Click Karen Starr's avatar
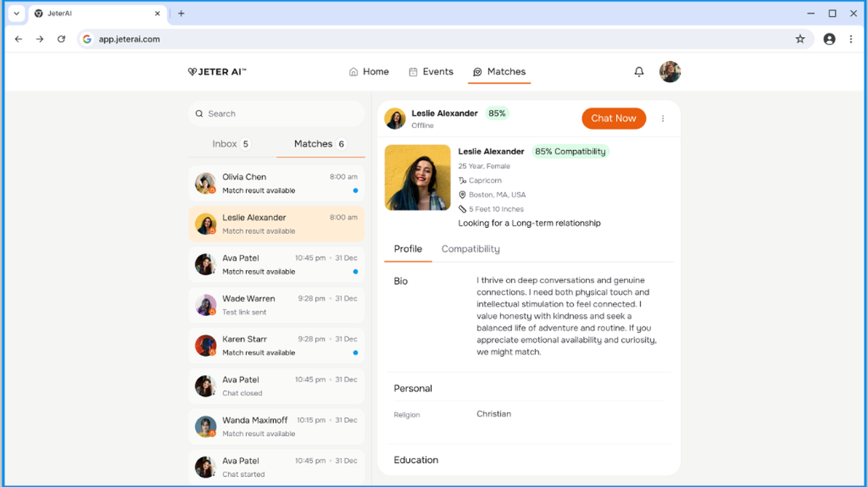 205,345
